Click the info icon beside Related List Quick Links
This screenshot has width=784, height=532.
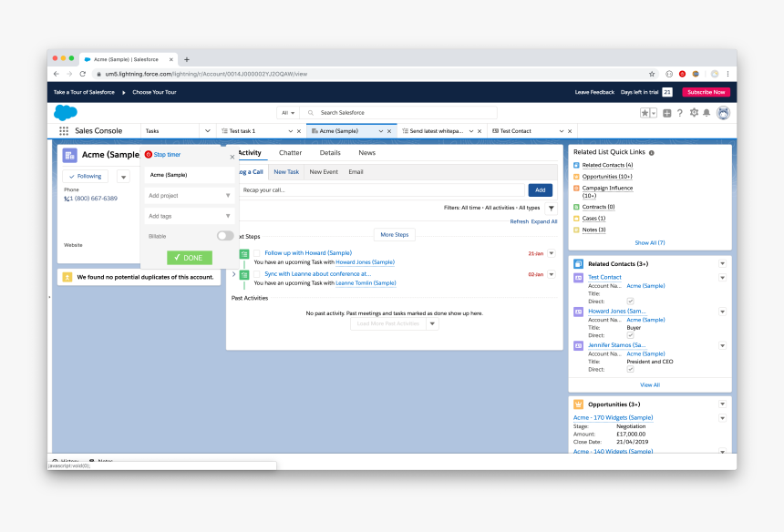652,153
